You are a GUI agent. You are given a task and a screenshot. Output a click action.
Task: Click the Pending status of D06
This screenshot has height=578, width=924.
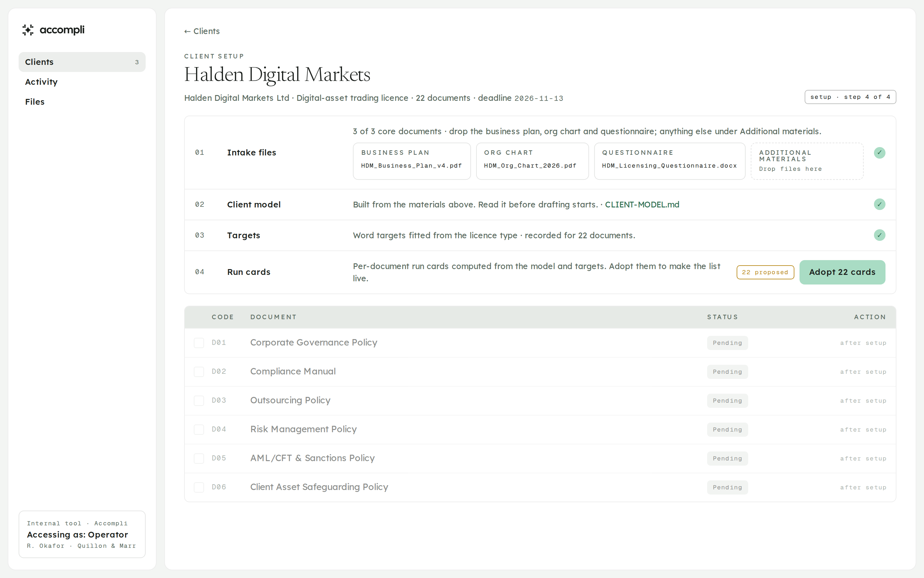(727, 487)
